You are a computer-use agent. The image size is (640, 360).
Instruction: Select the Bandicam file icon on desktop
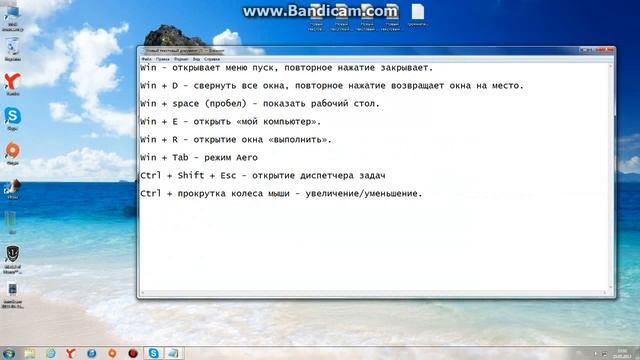[13, 295]
